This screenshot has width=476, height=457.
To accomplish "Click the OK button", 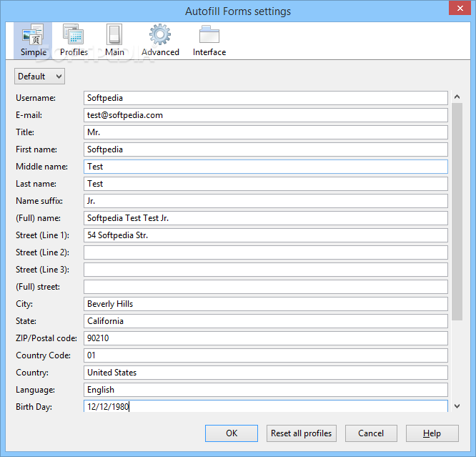I will coord(232,433).
